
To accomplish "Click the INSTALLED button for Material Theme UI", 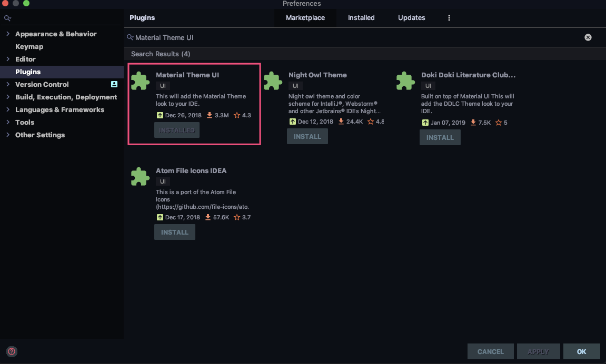I will (x=176, y=130).
